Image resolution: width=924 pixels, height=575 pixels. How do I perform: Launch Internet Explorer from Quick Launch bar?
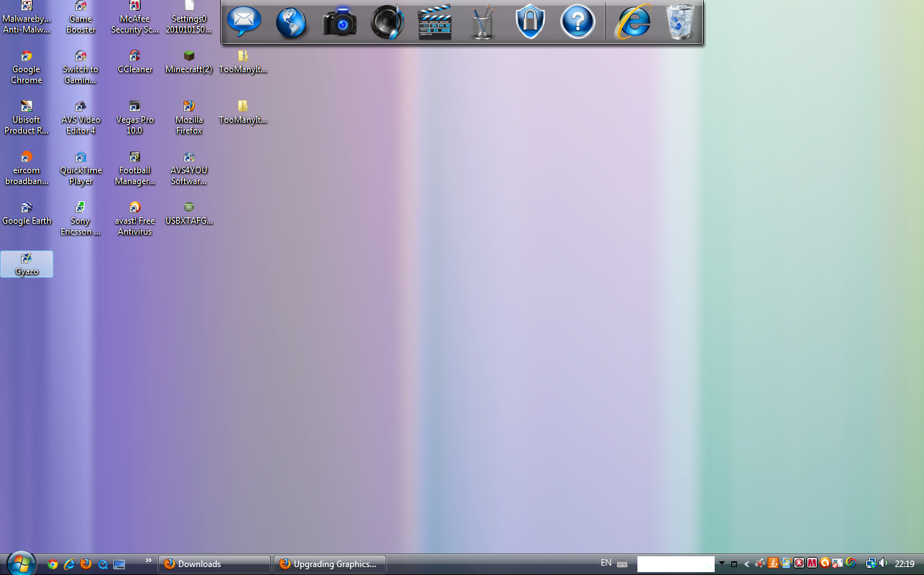click(x=69, y=564)
